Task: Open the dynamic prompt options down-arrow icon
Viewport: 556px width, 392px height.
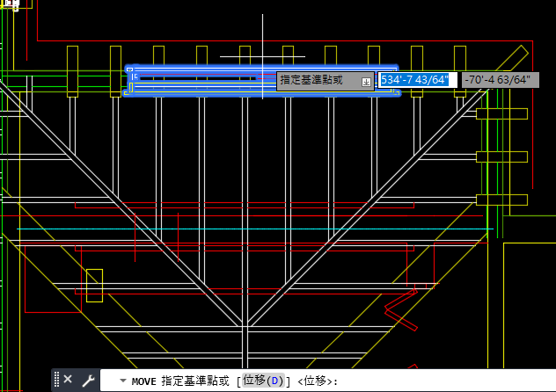Action: pos(366,82)
